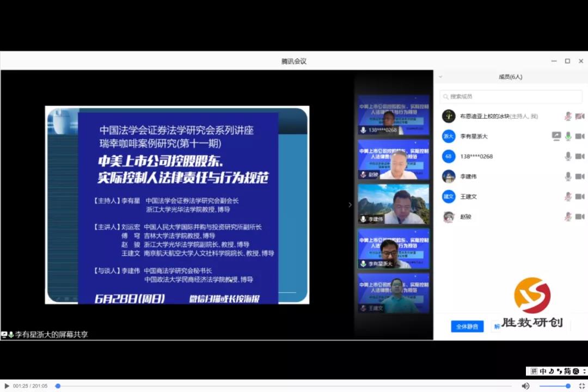Viewport: 588px width, 392px height.
Task: Mute the player volume speaker icon
Action: coord(525,385)
